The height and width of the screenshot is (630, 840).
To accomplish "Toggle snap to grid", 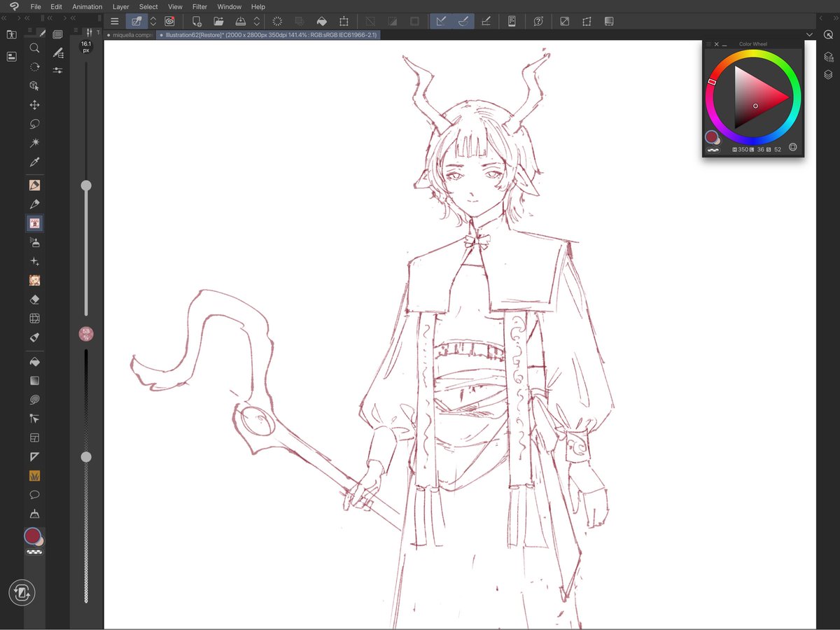I will (x=486, y=21).
